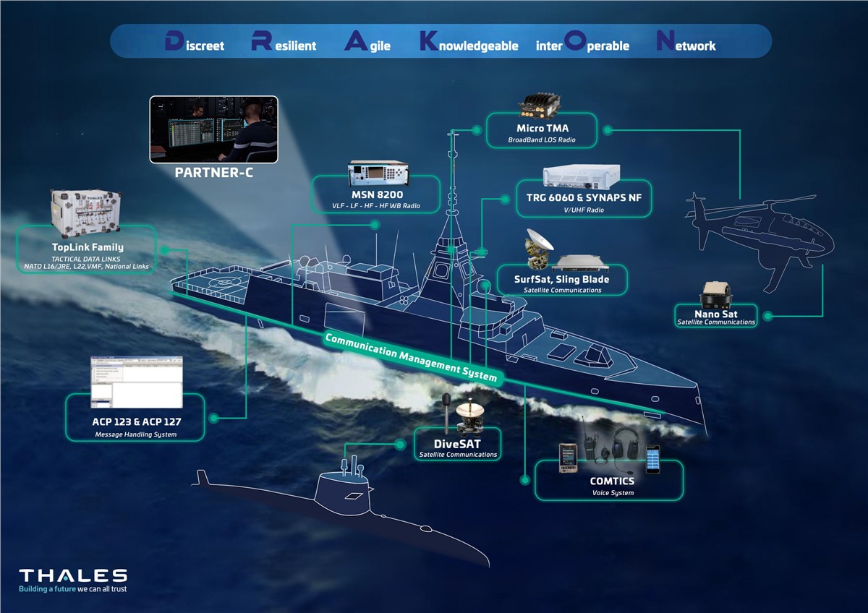Viewport: 868px width, 613px height.
Task: Open the PARTNER-C operator room photo
Action: click(213, 129)
